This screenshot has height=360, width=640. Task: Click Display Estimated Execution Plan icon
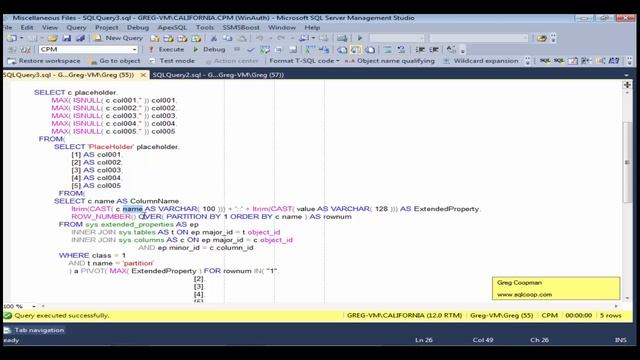coord(265,50)
